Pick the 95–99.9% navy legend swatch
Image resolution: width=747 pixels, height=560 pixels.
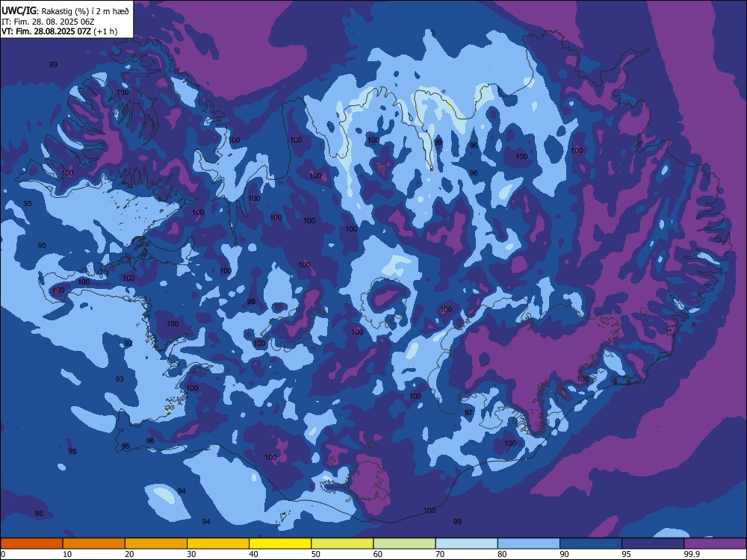[653, 544]
